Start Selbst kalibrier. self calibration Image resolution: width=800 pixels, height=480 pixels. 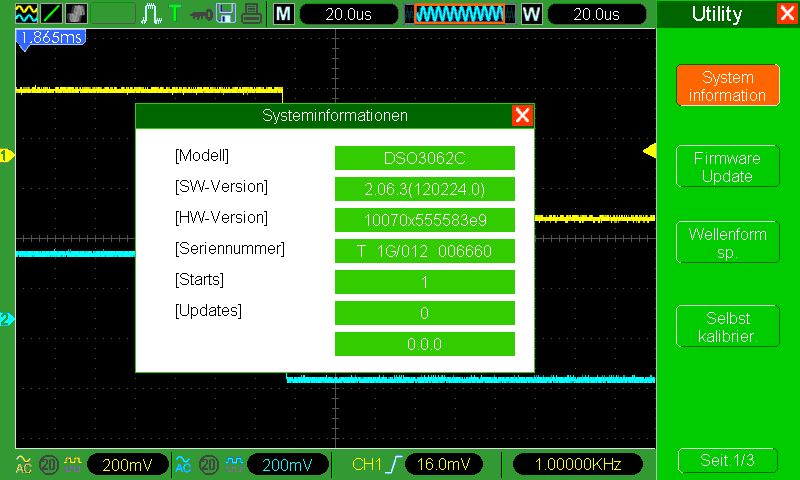click(728, 326)
